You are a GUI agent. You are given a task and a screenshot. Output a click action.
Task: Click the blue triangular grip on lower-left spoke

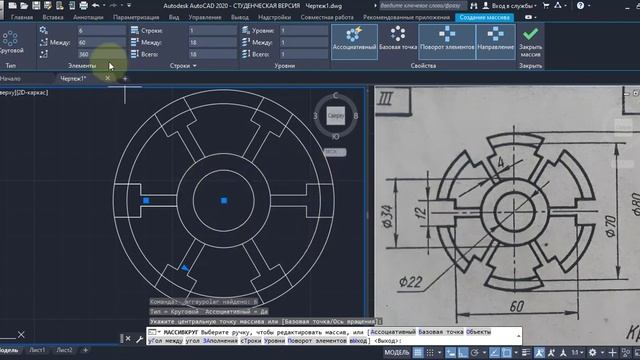pos(185,268)
